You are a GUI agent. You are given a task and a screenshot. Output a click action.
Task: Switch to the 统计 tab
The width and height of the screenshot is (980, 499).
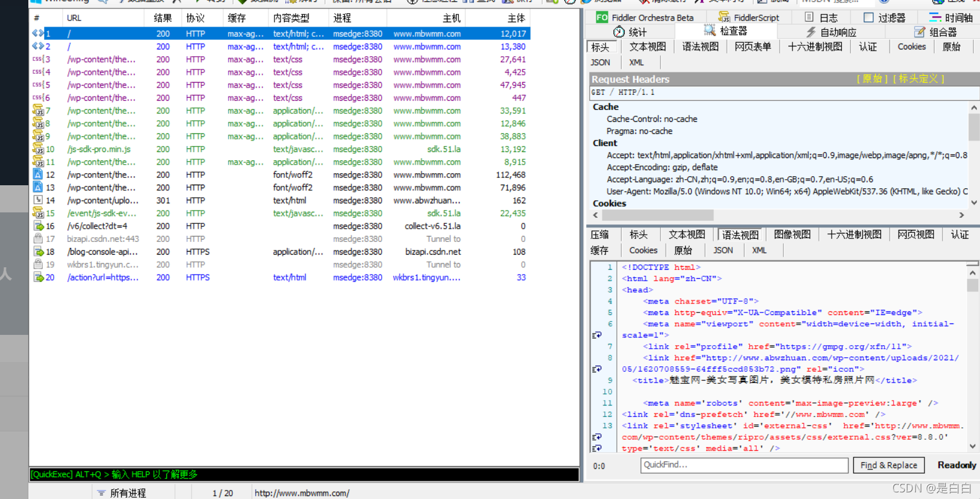click(630, 32)
